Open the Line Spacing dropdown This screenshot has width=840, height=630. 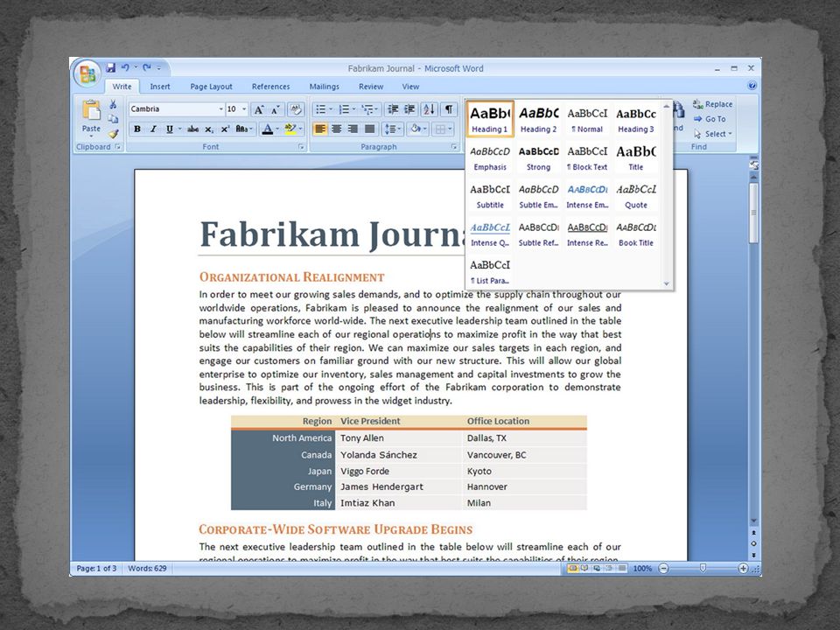coord(392,129)
